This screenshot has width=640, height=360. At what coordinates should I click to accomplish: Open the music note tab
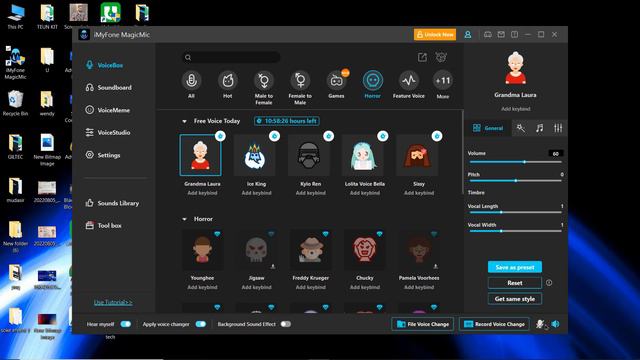540,128
